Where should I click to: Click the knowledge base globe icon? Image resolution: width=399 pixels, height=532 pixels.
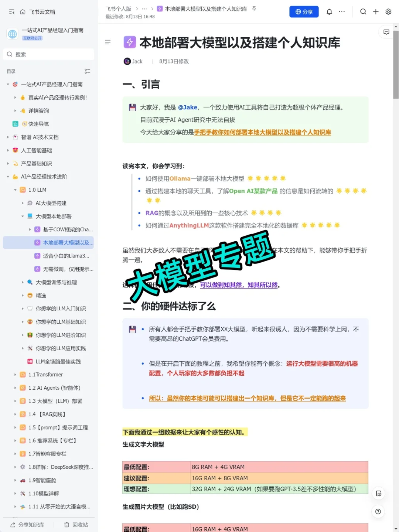13,34
